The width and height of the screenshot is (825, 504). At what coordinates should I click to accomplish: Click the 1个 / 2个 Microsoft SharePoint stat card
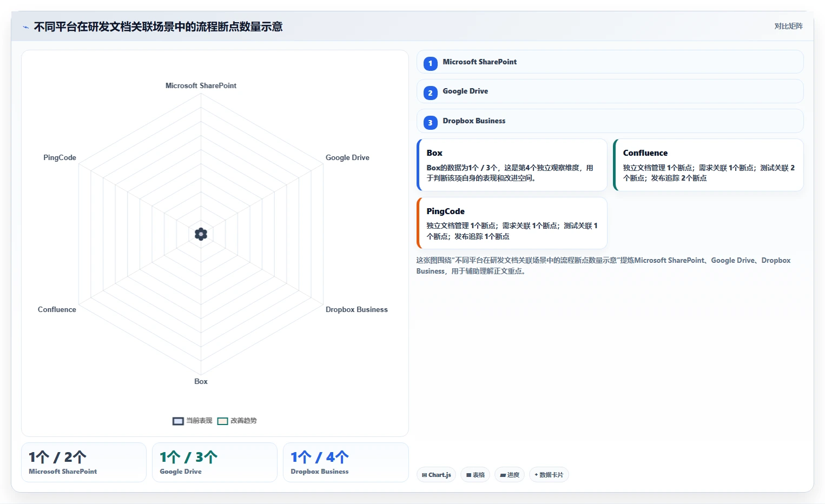pos(84,462)
